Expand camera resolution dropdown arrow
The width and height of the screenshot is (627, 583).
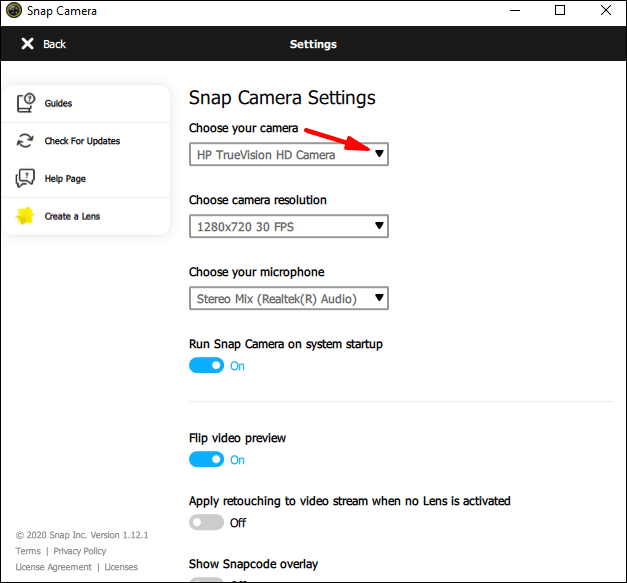pos(379,226)
